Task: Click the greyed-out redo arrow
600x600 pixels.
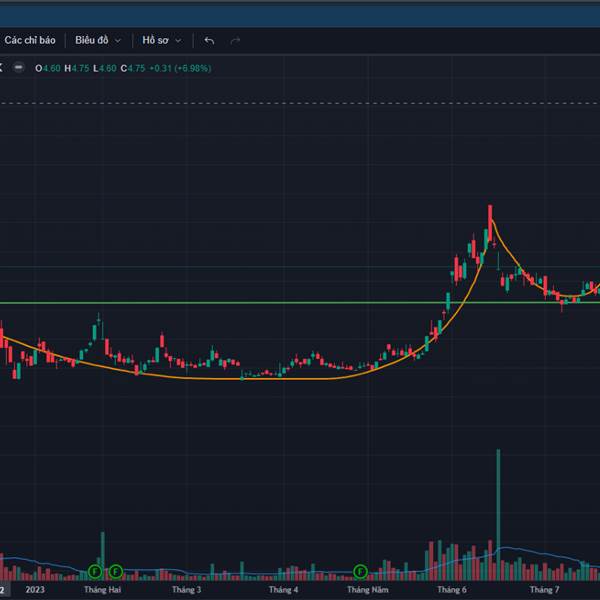Action: tap(235, 40)
